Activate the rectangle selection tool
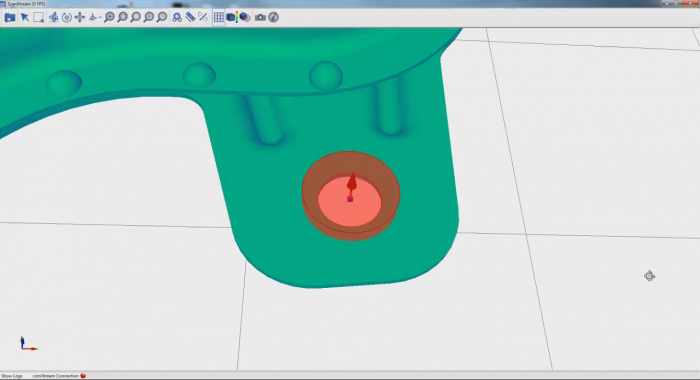Viewport: 700px width, 380px height. pyautogui.click(x=38, y=17)
